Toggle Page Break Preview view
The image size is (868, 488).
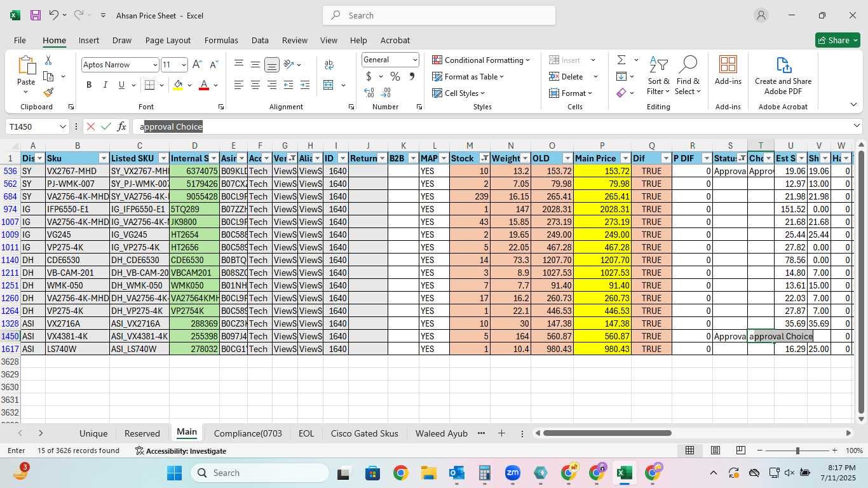coord(740,451)
